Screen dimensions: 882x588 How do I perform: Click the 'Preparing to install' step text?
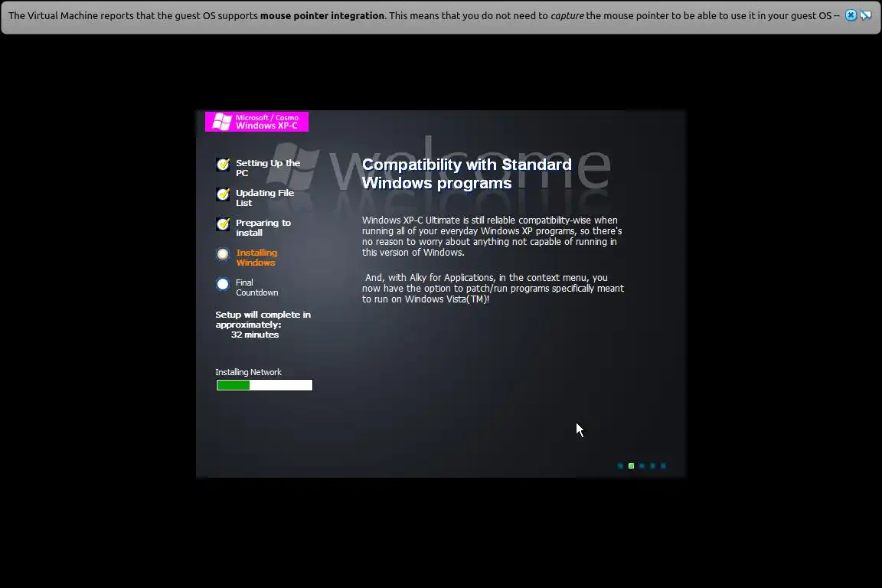[263, 227]
